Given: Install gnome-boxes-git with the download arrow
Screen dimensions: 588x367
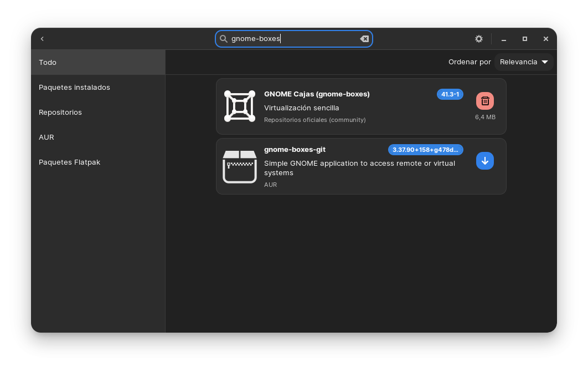Looking at the screenshot, I should (x=485, y=161).
